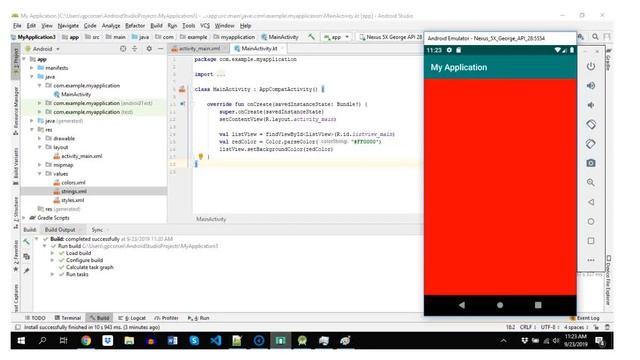Open the Tools menu
Image resolution: width=640 pixels, height=360 pixels.
coord(188,26)
